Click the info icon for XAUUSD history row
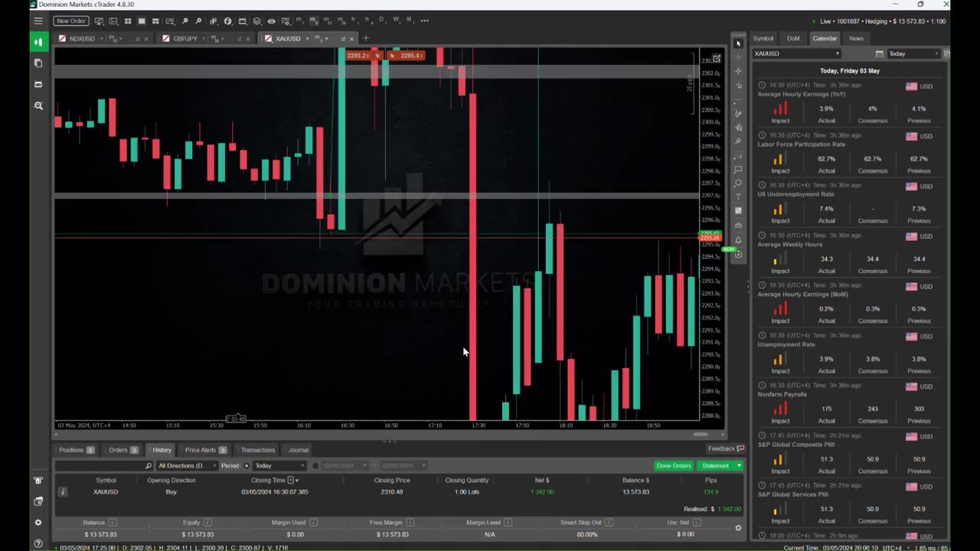This screenshot has height=551, width=980. (x=63, y=492)
